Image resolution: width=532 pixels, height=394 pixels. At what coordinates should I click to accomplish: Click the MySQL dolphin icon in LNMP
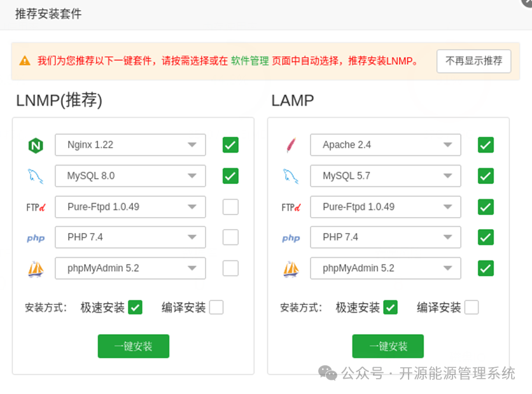coord(36,176)
